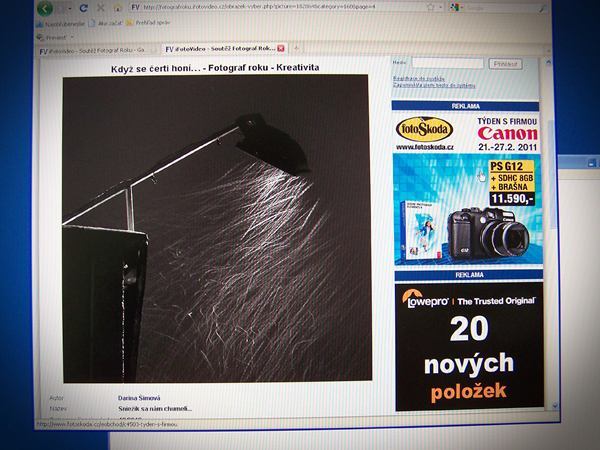Click the title text Sniežik sa nám chumelí

tap(155, 409)
